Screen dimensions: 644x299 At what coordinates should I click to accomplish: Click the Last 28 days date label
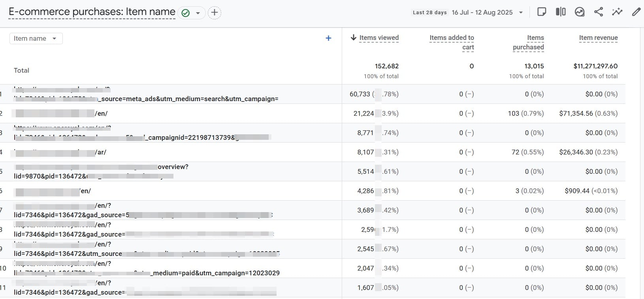point(429,13)
